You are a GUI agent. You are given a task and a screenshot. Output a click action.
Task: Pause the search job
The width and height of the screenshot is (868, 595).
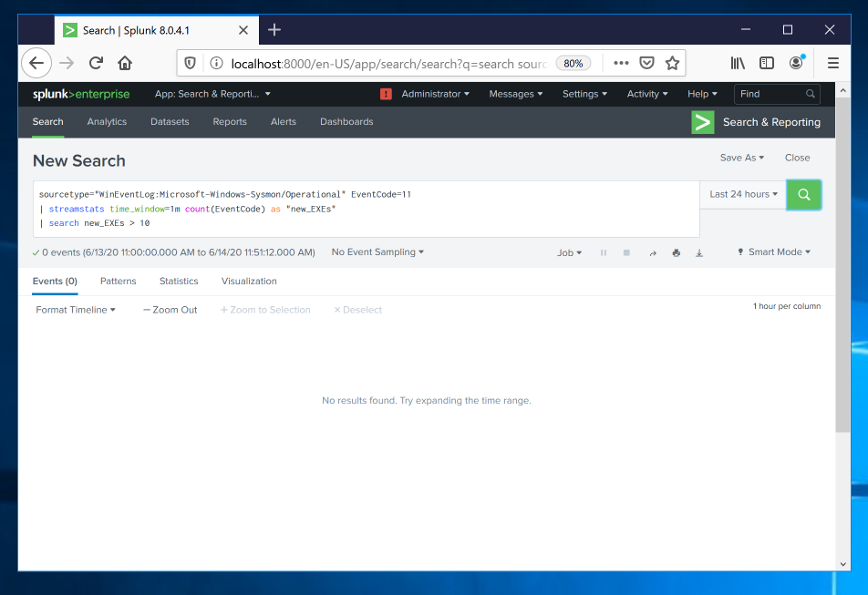pos(604,252)
